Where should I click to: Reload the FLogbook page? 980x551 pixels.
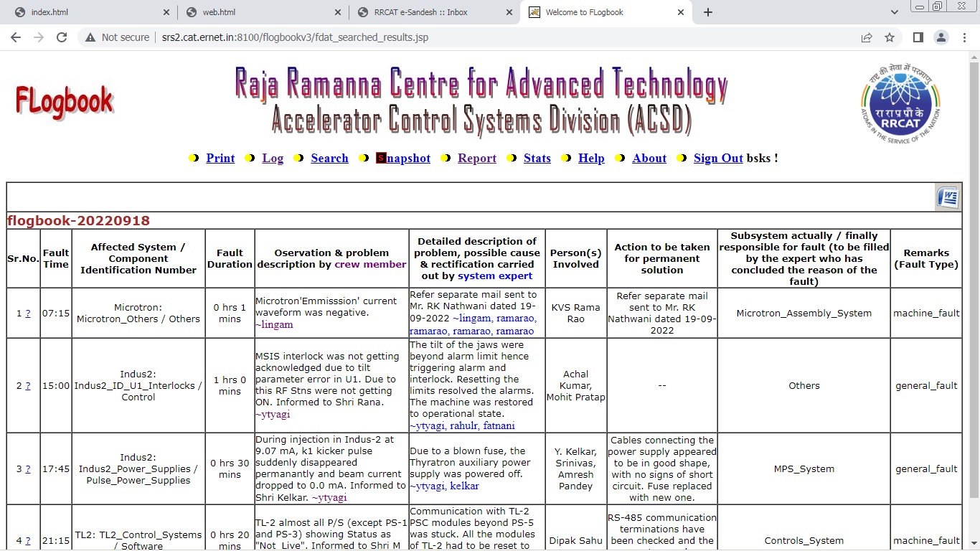pyautogui.click(x=62, y=37)
